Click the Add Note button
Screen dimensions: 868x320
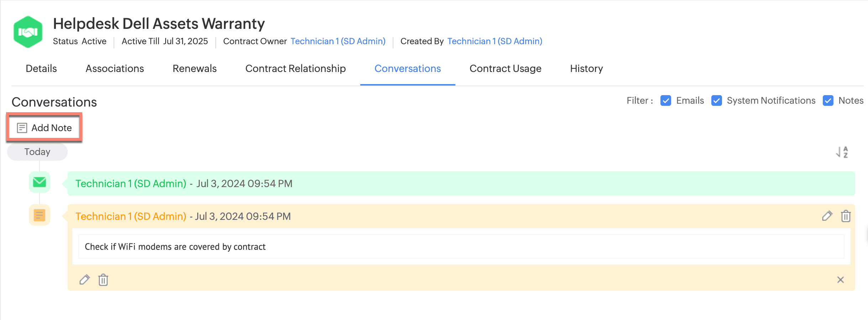pyautogui.click(x=45, y=128)
